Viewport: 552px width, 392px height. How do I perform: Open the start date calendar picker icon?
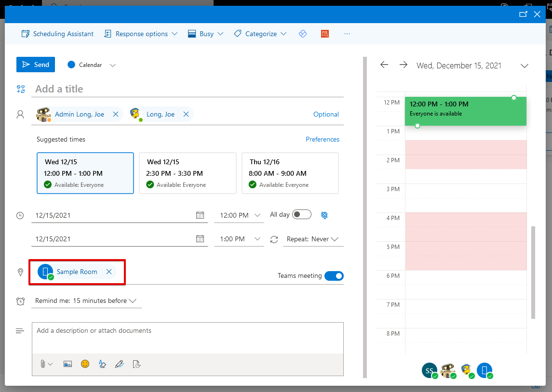coord(200,215)
